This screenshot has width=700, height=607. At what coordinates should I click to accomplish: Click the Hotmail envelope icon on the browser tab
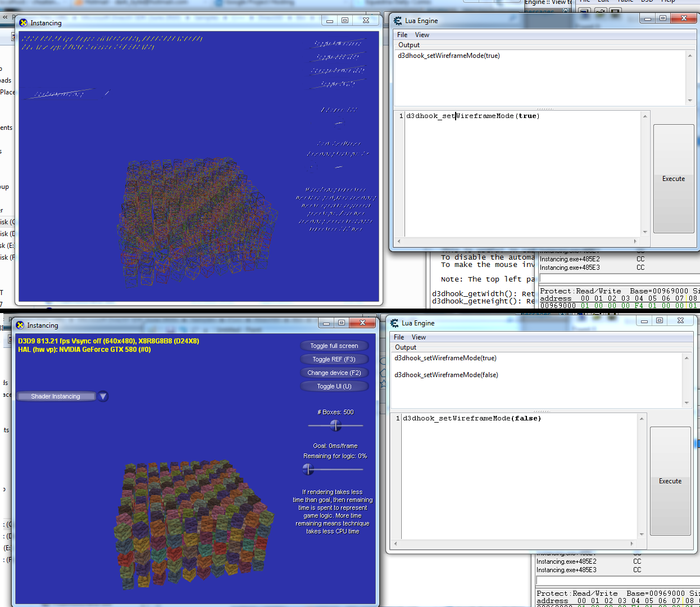78,2
